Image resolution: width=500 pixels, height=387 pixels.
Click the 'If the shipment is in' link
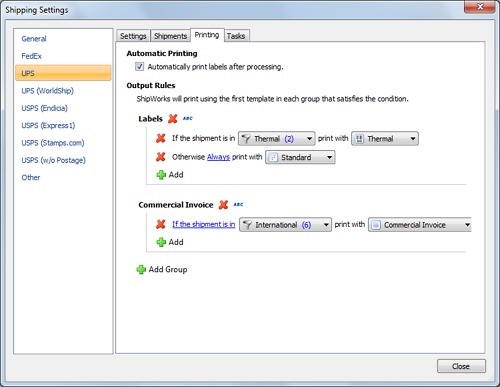tap(204, 224)
